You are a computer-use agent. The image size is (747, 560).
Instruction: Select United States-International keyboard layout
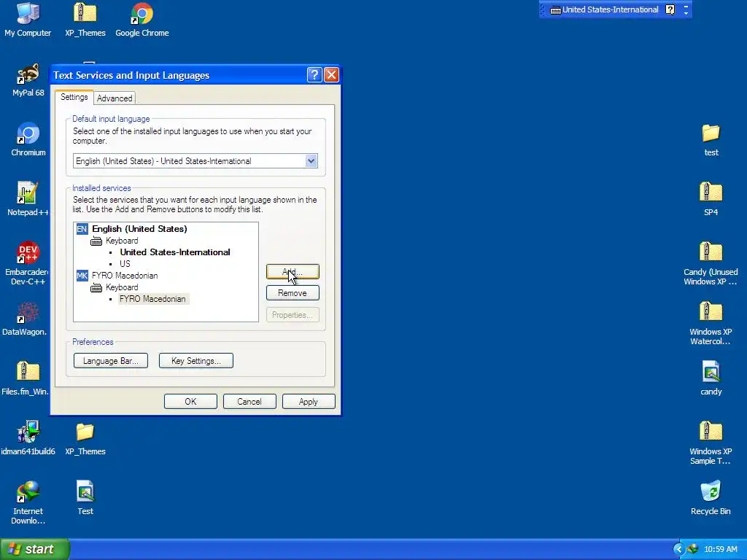175,252
